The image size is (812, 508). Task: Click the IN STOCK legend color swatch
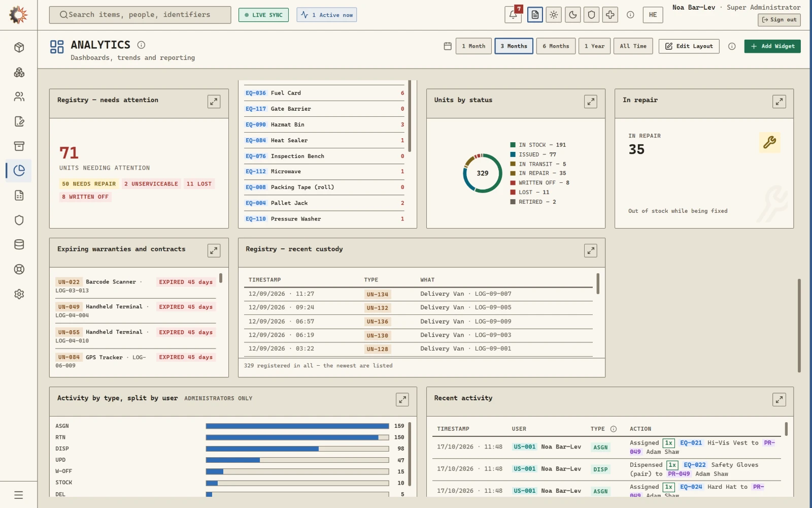(x=513, y=145)
